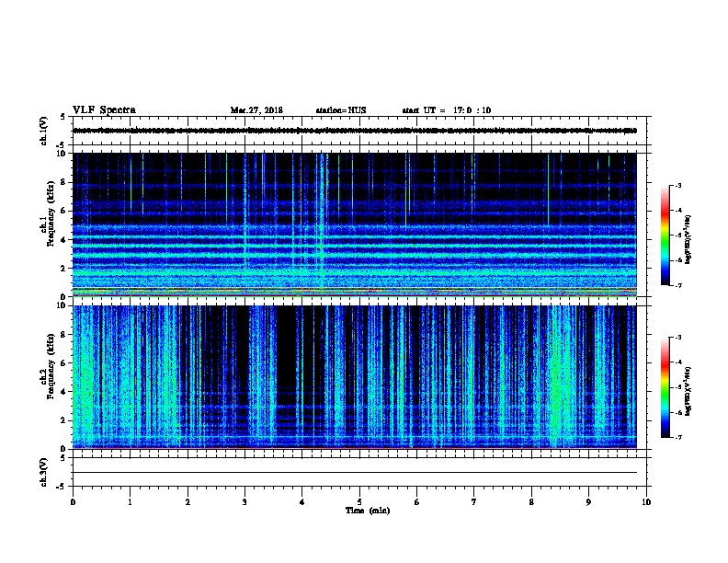This screenshot has height=563, width=728.
Task: Click inside the ch.1 spectrogram panel
Action: tap(355, 224)
